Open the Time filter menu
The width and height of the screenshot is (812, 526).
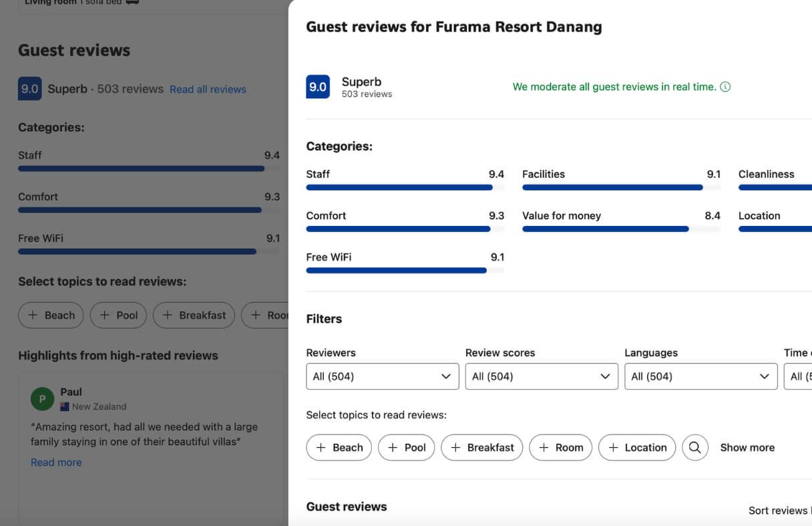click(x=799, y=376)
